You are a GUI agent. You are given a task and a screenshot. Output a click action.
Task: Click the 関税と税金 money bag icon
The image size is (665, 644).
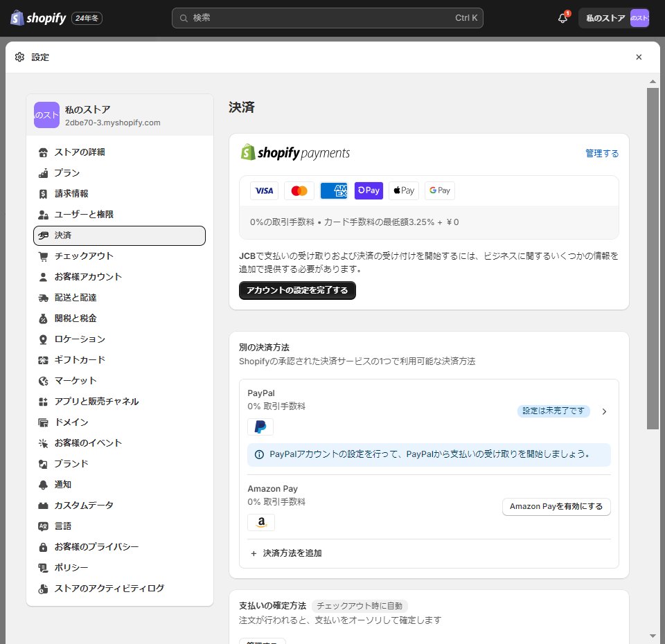coord(43,319)
